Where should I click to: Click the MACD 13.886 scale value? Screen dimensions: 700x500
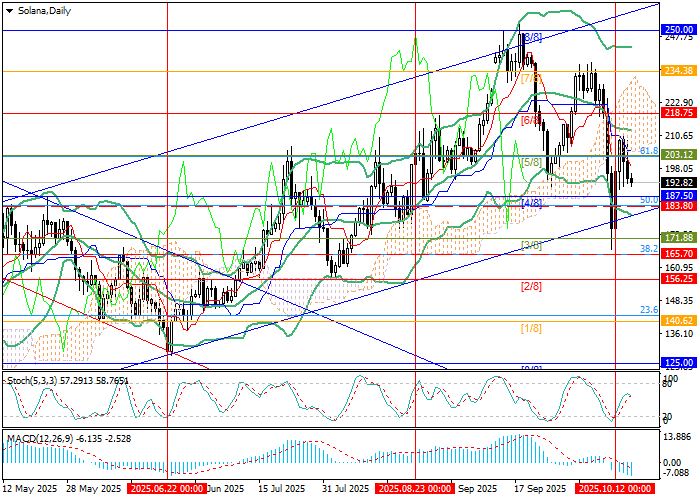click(x=679, y=437)
